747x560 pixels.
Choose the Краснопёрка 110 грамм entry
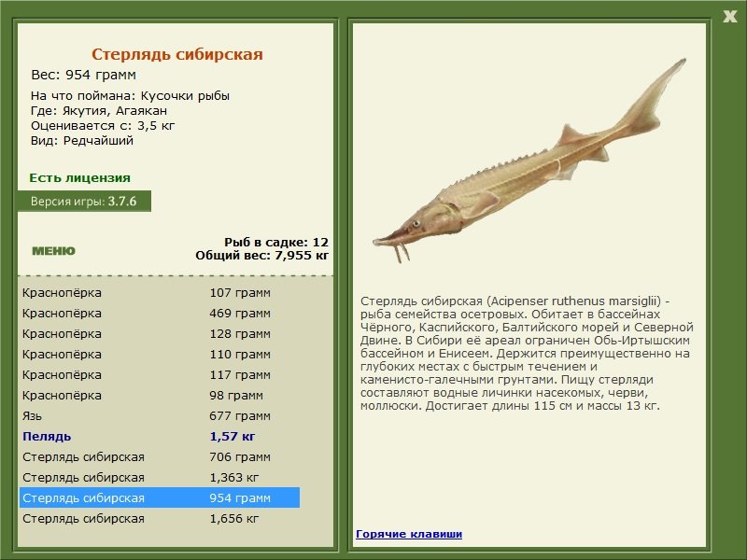[160, 354]
